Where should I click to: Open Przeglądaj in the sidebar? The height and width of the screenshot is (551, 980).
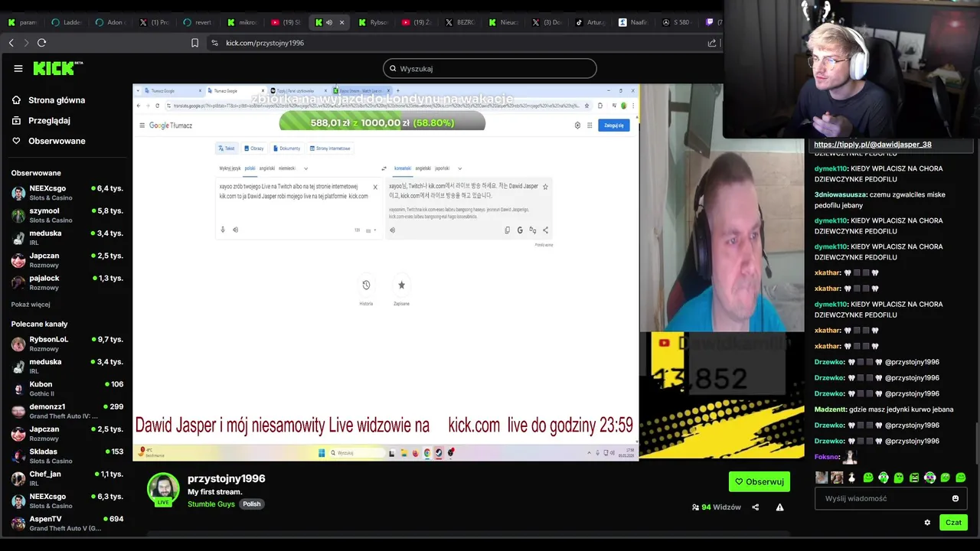41,120
